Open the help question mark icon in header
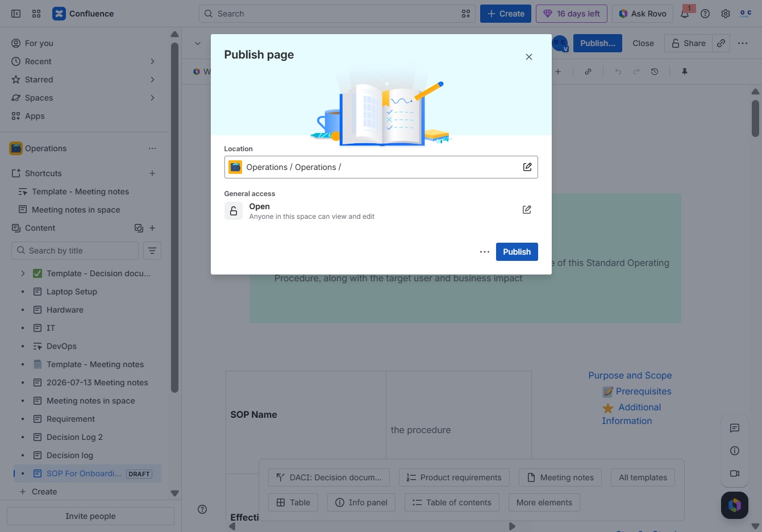 705,14
